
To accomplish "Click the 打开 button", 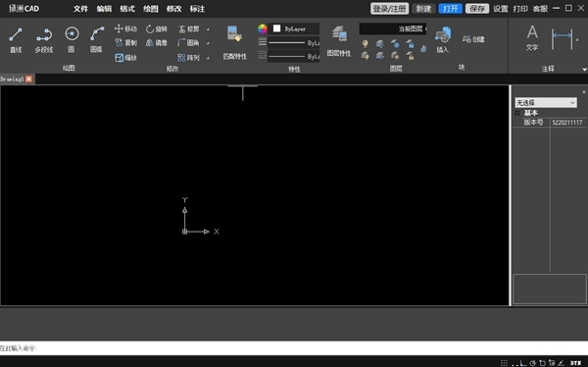I will 451,9.
